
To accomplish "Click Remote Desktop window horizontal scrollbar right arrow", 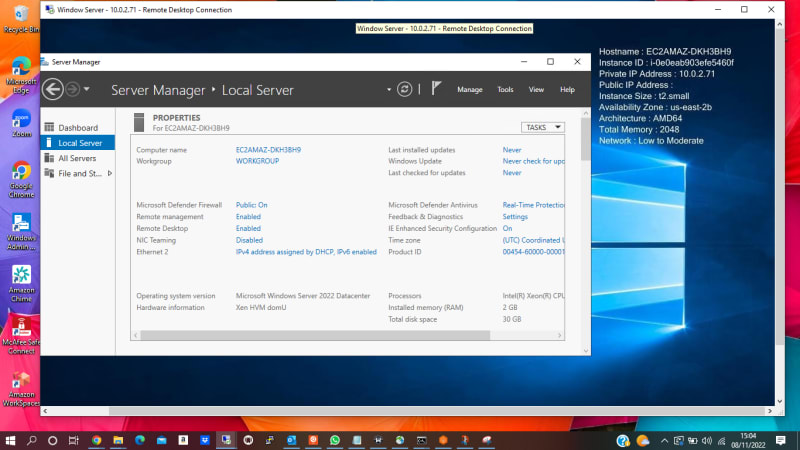I will (770, 411).
